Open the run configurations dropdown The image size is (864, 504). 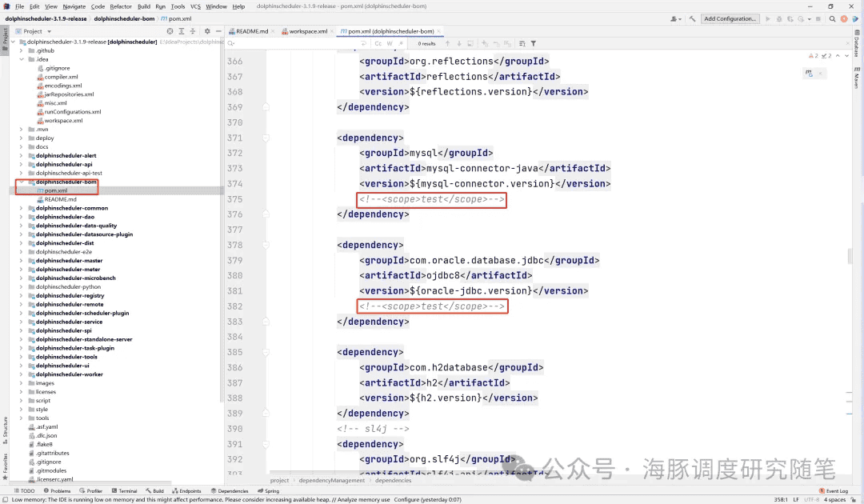[x=730, y=18]
